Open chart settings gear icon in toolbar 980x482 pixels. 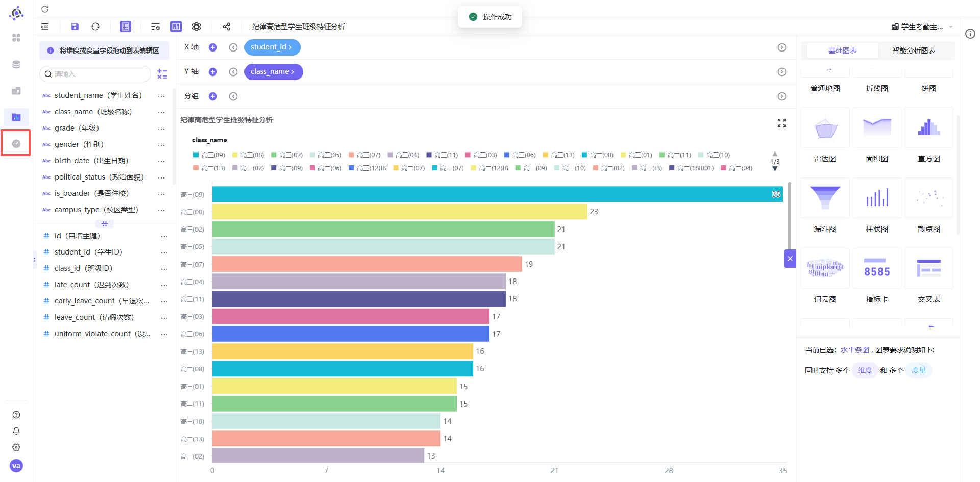click(x=197, y=27)
